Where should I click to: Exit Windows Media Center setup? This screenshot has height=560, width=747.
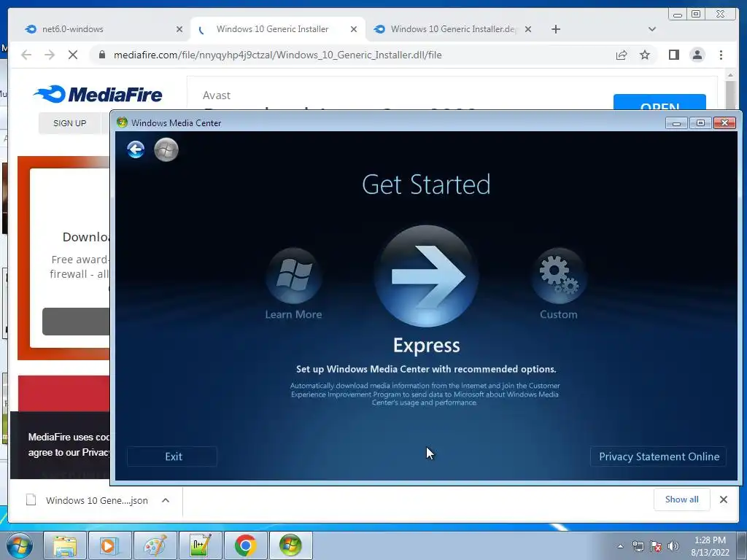tap(172, 456)
